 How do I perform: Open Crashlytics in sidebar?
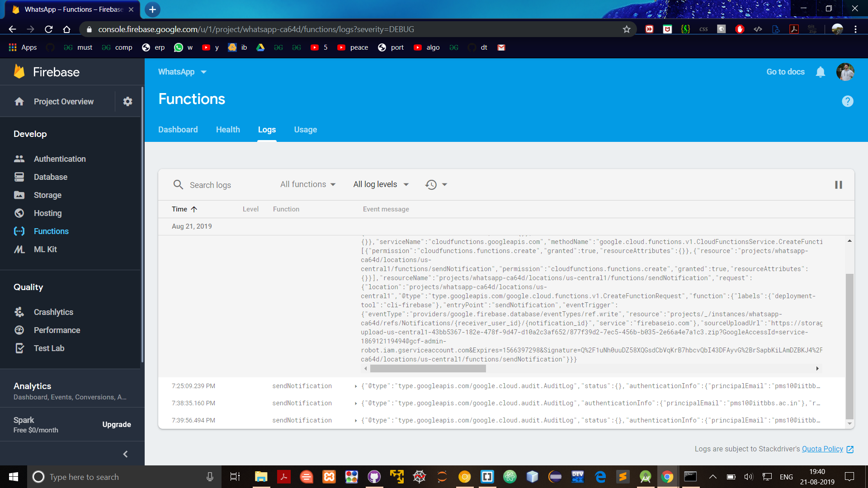[53, 312]
